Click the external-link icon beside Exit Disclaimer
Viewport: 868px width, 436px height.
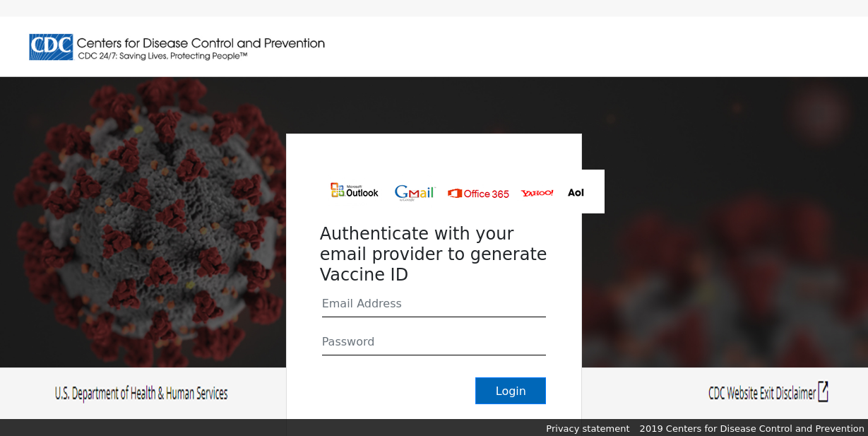[x=823, y=392]
